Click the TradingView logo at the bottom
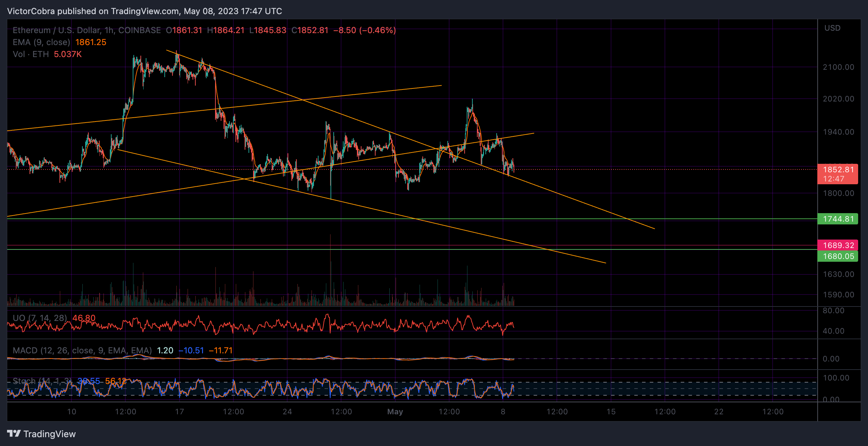The height and width of the screenshot is (446, 868). tap(41, 434)
